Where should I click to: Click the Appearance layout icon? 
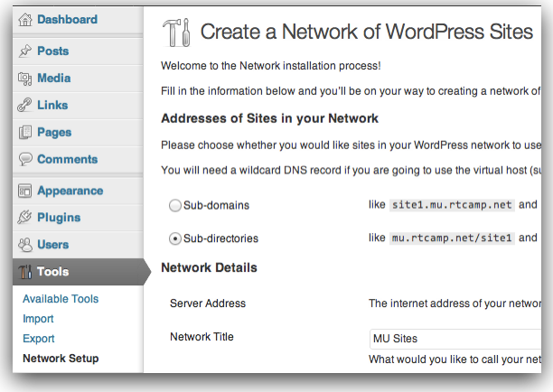point(25,191)
